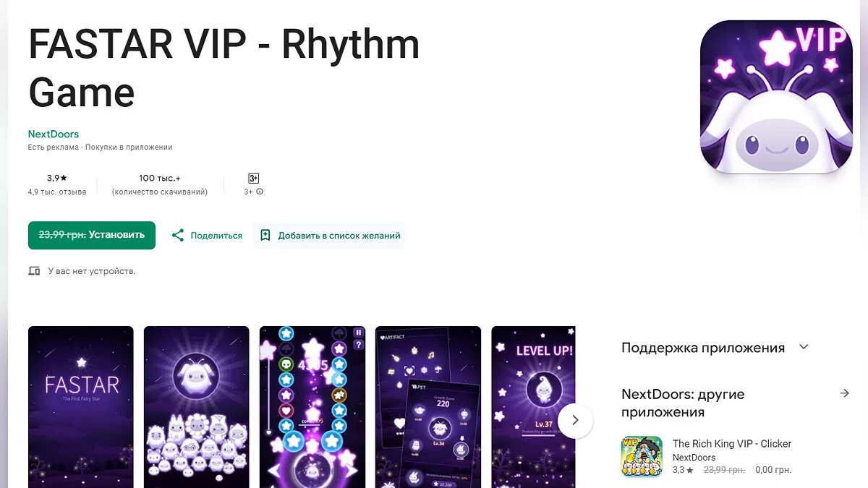Open the screenshot with the fairy creatures crowd

click(197, 407)
